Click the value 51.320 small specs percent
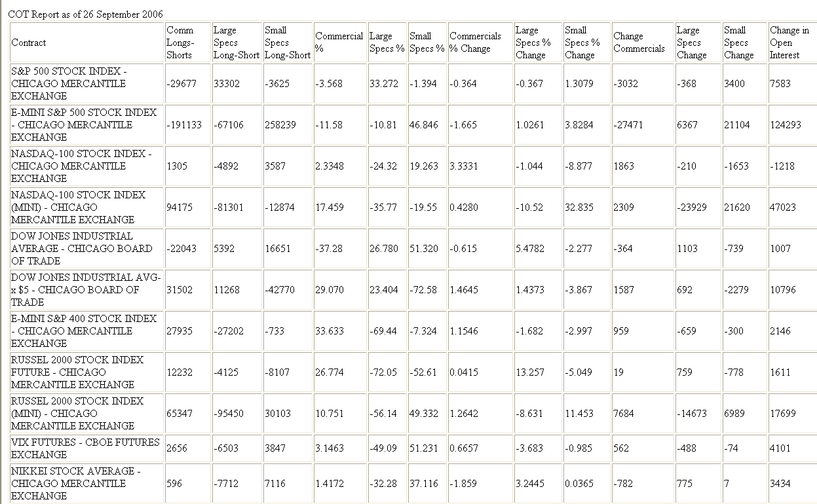817x504 pixels. (x=424, y=249)
